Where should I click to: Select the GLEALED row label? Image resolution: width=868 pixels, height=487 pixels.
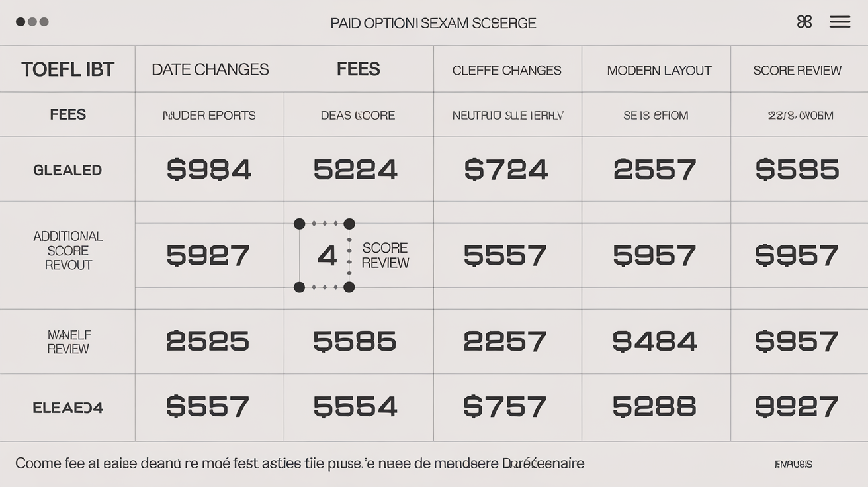(67, 170)
